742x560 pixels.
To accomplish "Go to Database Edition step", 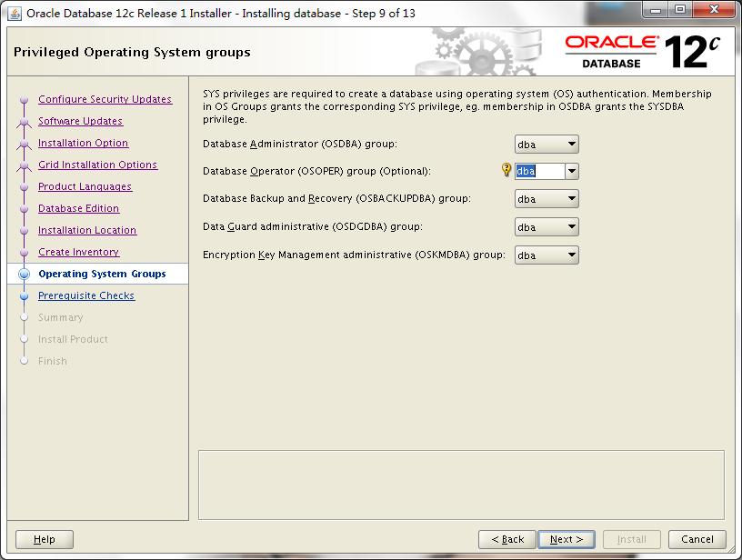I will click(x=78, y=208).
